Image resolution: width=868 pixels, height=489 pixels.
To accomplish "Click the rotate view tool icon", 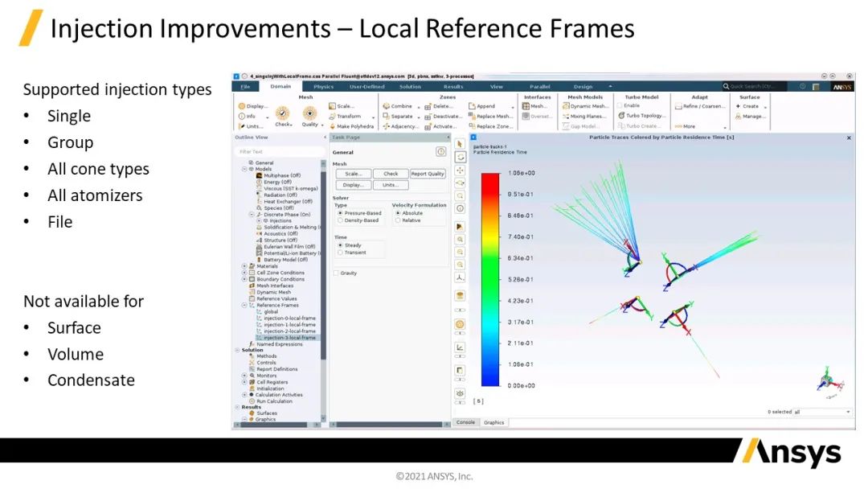I will [x=460, y=157].
